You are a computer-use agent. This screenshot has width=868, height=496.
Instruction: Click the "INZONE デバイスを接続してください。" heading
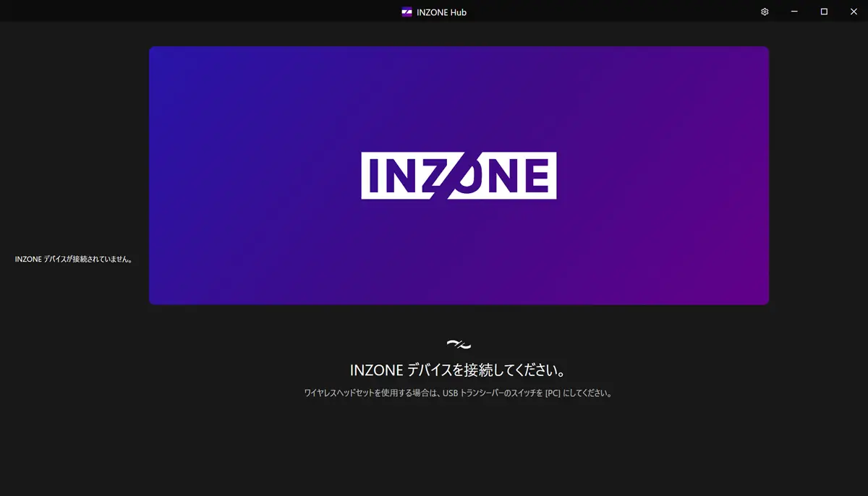click(x=458, y=369)
